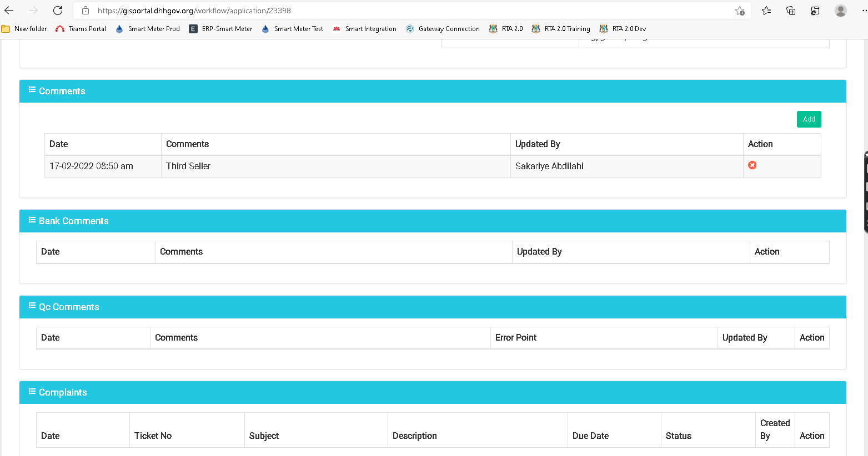Viewport: 868px width, 456px height.
Task: Open the RTA 2.0 bookmark
Action: point(506,29)
